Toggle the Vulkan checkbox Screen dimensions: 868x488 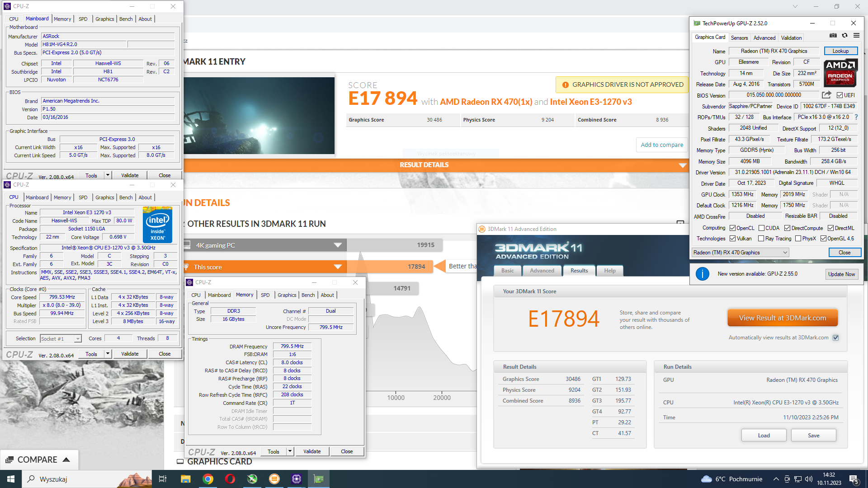click(732, 239)
